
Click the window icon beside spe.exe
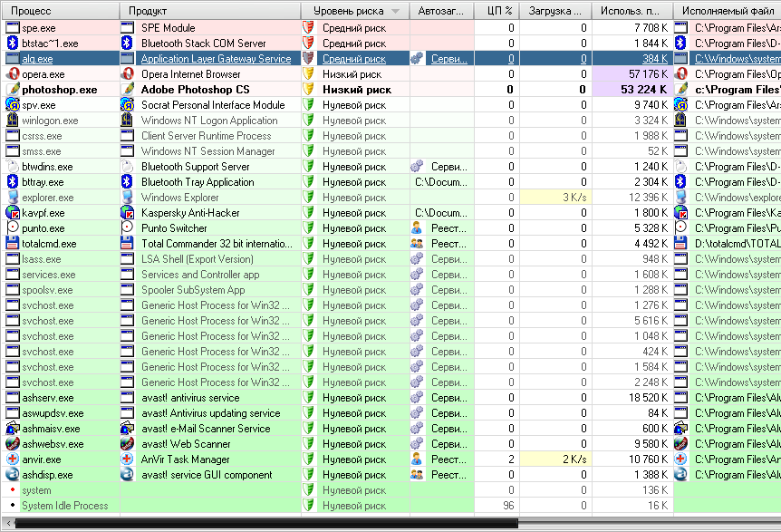[x=12, y=28]
